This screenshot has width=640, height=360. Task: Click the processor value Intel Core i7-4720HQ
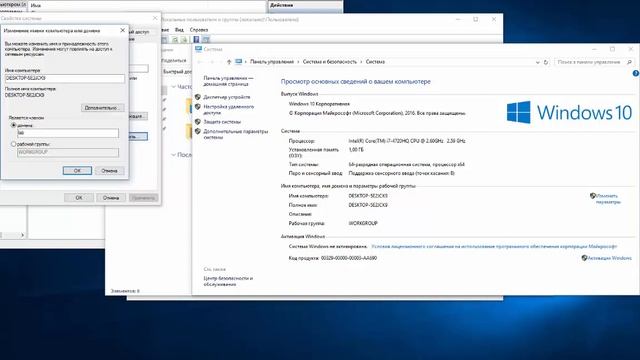point(407,141)
